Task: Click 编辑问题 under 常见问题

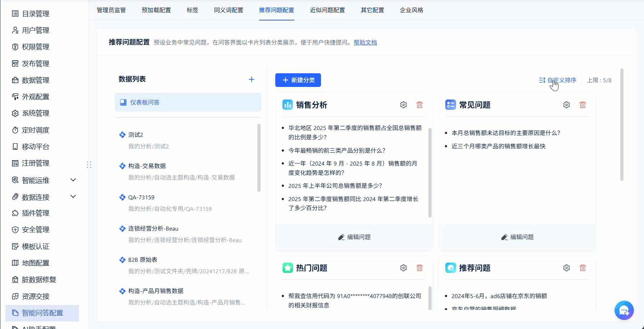Action: (x=517, y=237)
